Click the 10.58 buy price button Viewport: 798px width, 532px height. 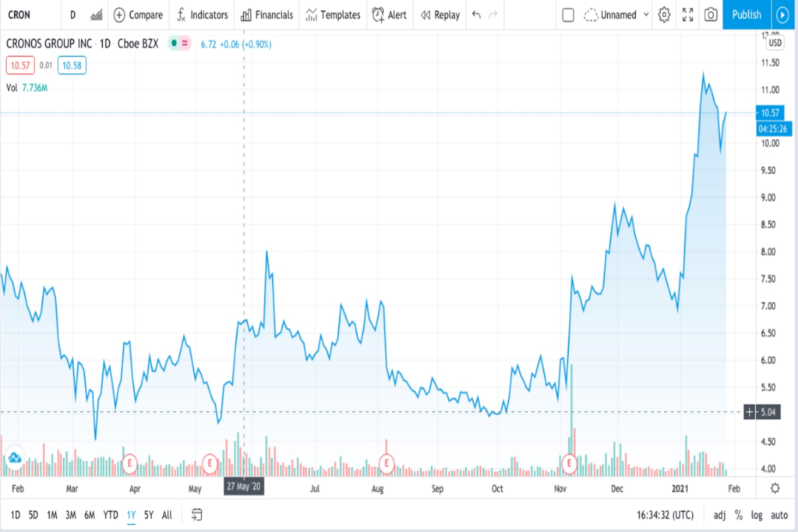tap(72, 65)
